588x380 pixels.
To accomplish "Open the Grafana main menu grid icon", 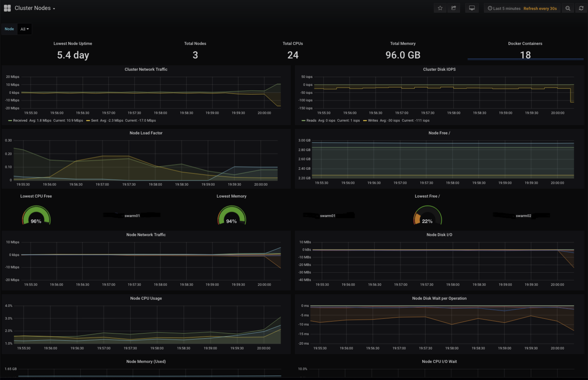I will [x=7, y=8].
